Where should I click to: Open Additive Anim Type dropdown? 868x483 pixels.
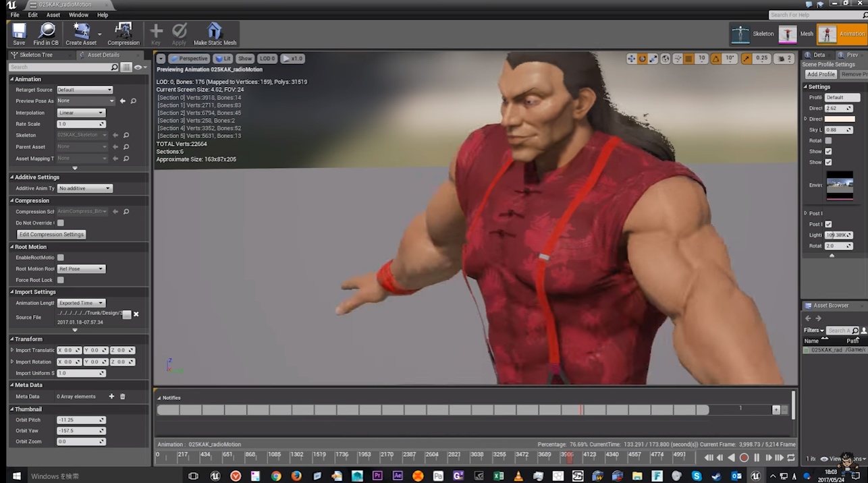tap(84, 188)
